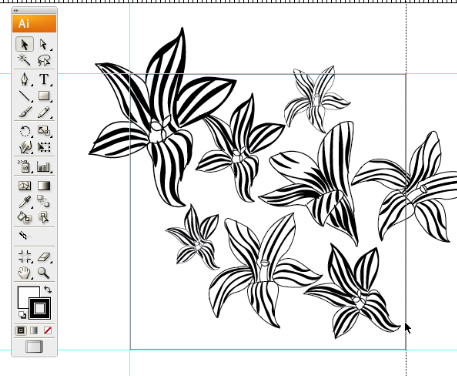Screen dimensions: 457x376
Task: Set paint to None (red slash)
Action: [48, 330]
